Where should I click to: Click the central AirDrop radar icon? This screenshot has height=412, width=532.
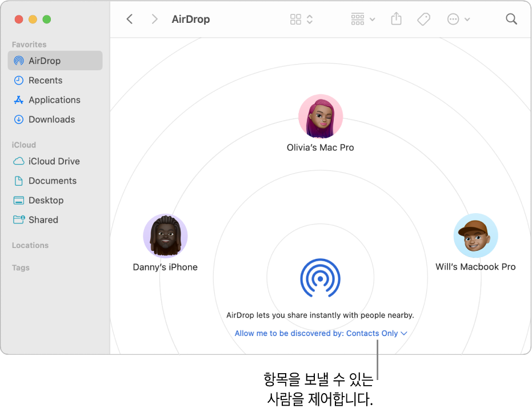[321, 279]
